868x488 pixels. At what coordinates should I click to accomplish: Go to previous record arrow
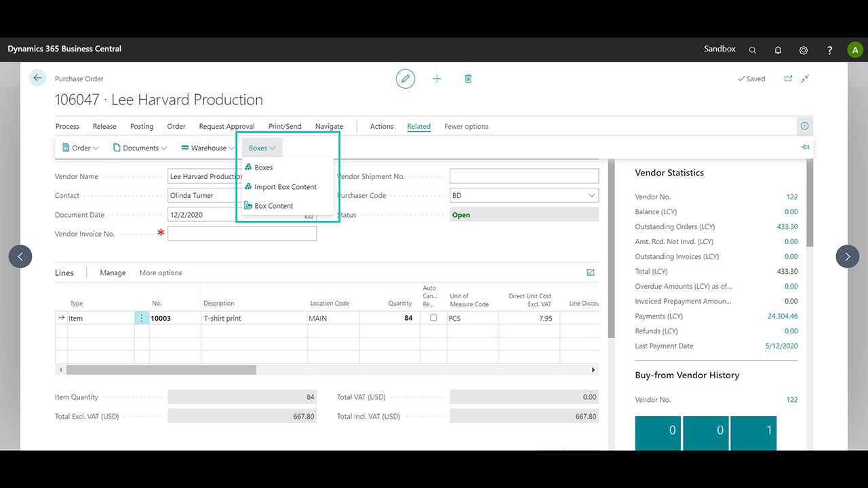click(x=20, y=256)
